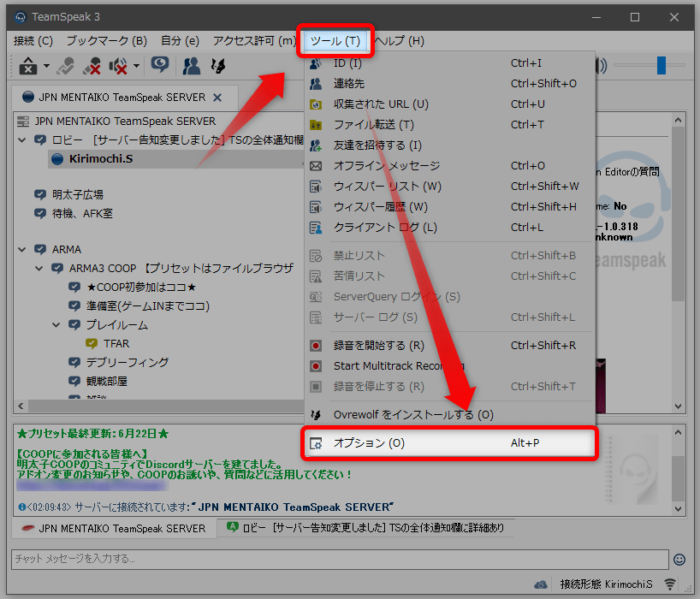The image size is (700, 599).
Task: Click the Overwolf toolbar icon
Action: [218, 66]
